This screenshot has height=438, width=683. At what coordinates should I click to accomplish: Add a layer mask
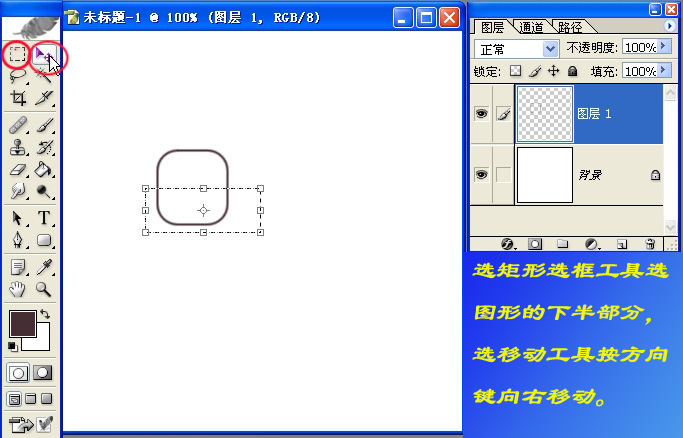(x=535, y=244)
